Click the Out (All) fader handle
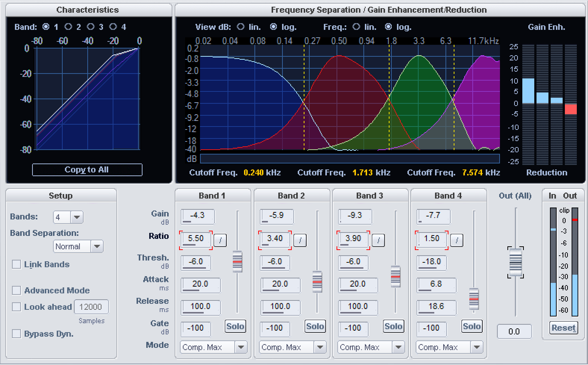 point(516,262)
